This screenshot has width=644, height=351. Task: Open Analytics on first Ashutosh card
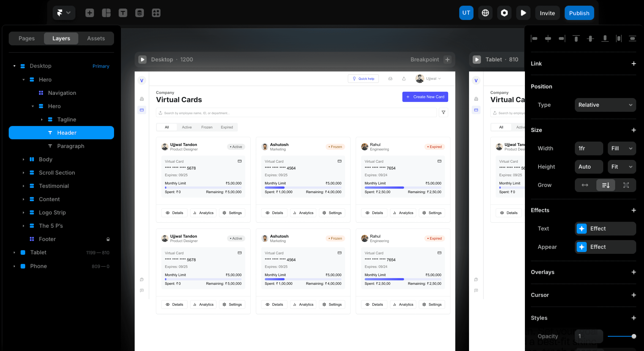point(303,213)
